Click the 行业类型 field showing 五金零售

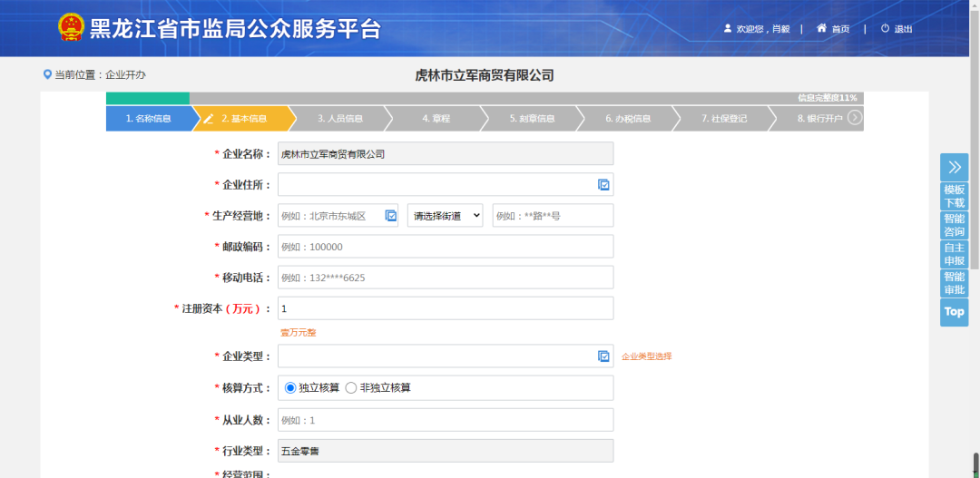click(x=446, y=451)
